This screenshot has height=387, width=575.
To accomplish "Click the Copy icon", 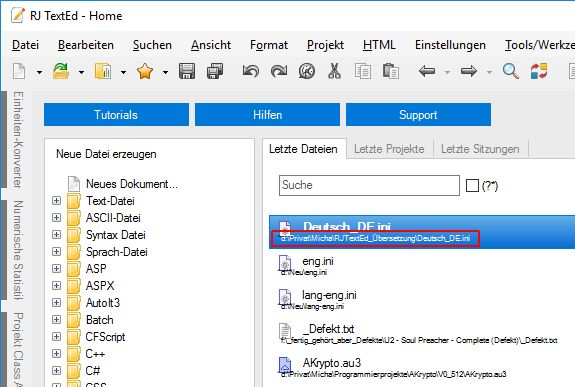I will pos(363,71).
